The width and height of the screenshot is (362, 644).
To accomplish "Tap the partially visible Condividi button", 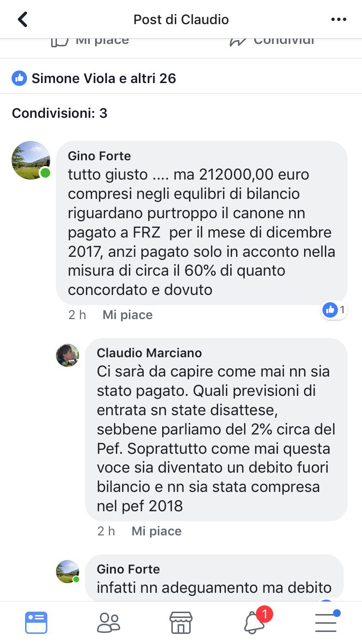I will 272,41.
